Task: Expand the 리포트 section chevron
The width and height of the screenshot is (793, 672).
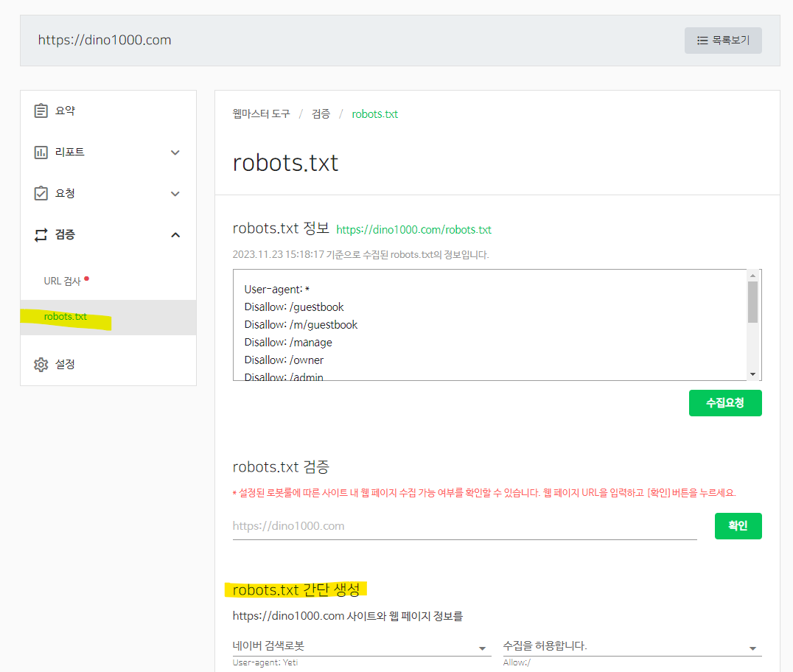Action: [175, 152]
